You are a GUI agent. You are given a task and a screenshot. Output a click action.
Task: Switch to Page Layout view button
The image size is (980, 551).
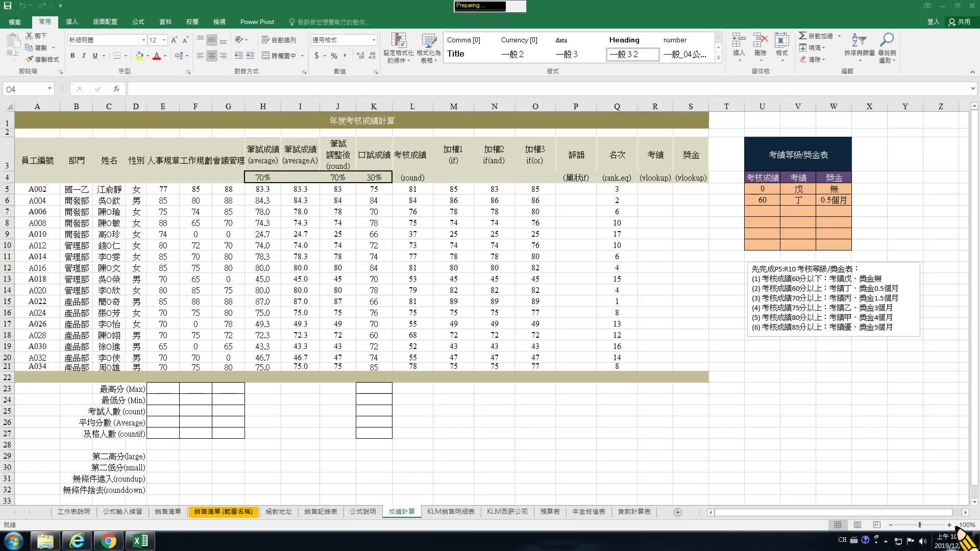[857, 525]
